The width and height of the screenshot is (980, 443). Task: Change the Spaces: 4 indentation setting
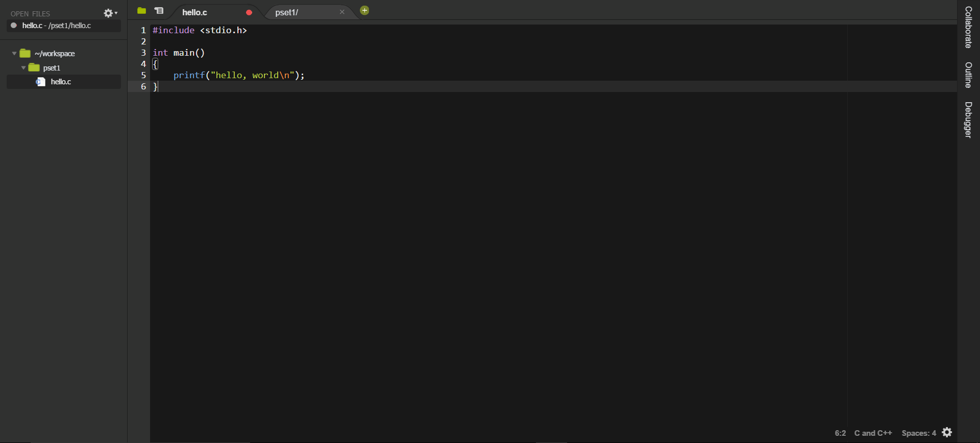tap(919, 433)
